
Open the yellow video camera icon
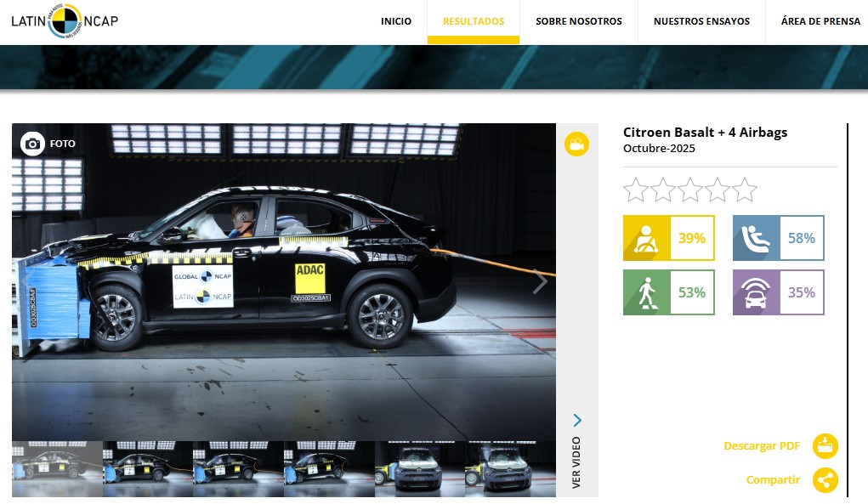[576, 144]
